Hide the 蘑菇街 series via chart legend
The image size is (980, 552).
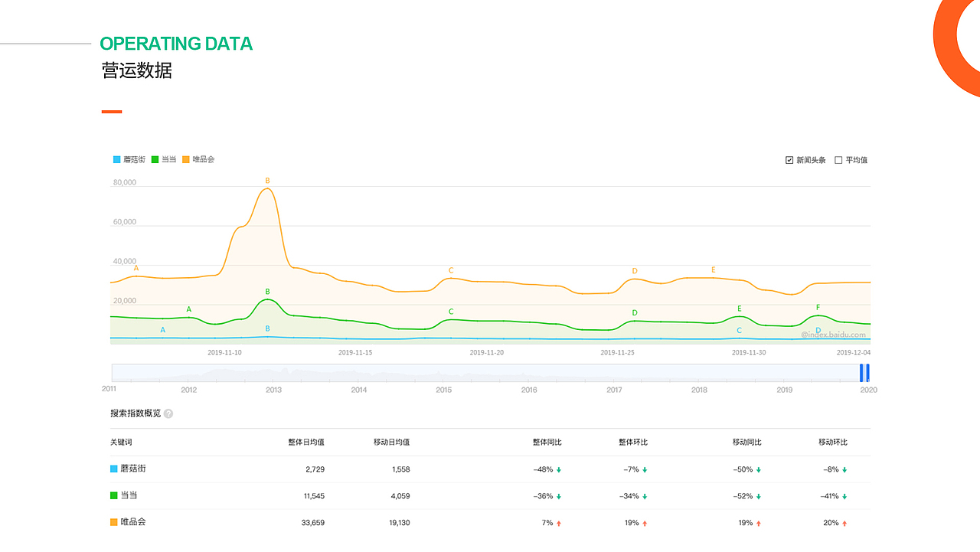(129, 159)
